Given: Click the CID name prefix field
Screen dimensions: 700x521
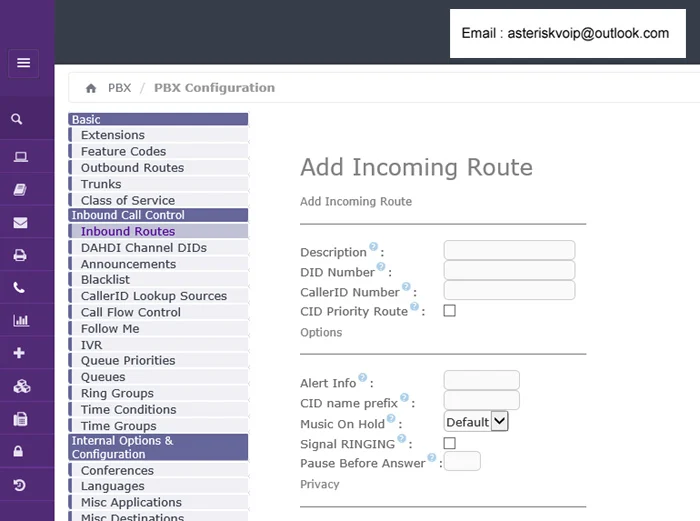Looking at the screenshot, I should tap(482, 400).
